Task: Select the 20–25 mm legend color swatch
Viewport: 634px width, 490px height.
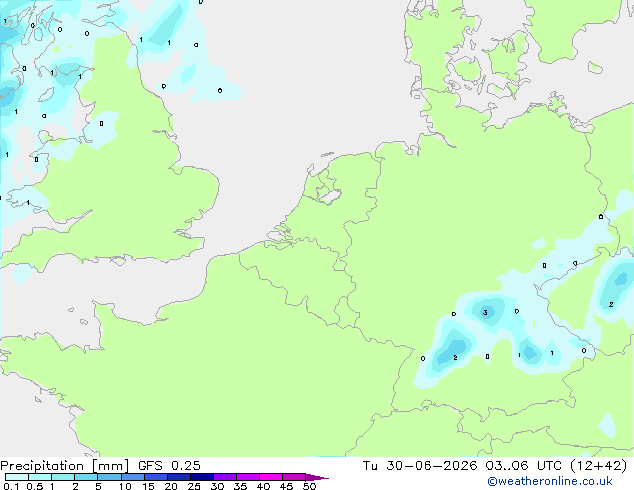Action: pos(178,477)
